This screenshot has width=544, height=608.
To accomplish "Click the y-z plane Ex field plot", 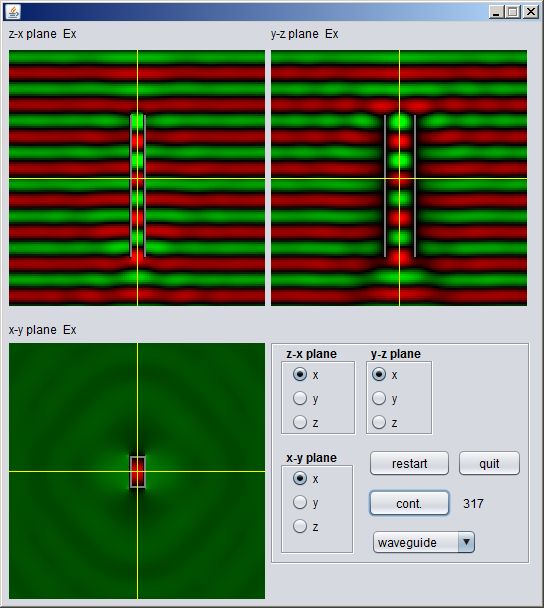I will point(399,178).
